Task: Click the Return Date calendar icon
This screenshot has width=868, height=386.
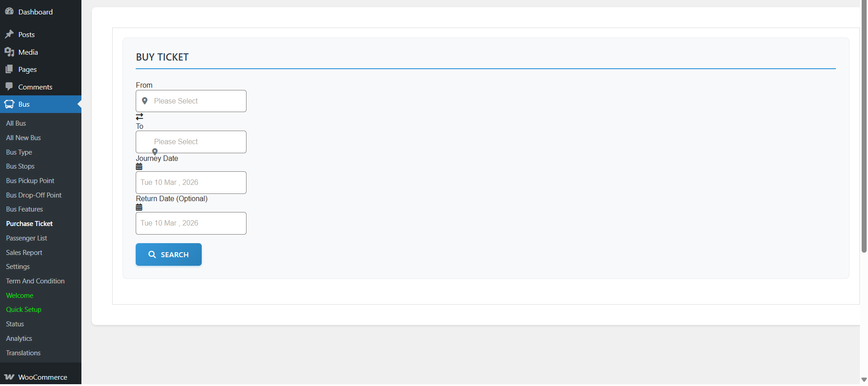Action: (139, 207)
